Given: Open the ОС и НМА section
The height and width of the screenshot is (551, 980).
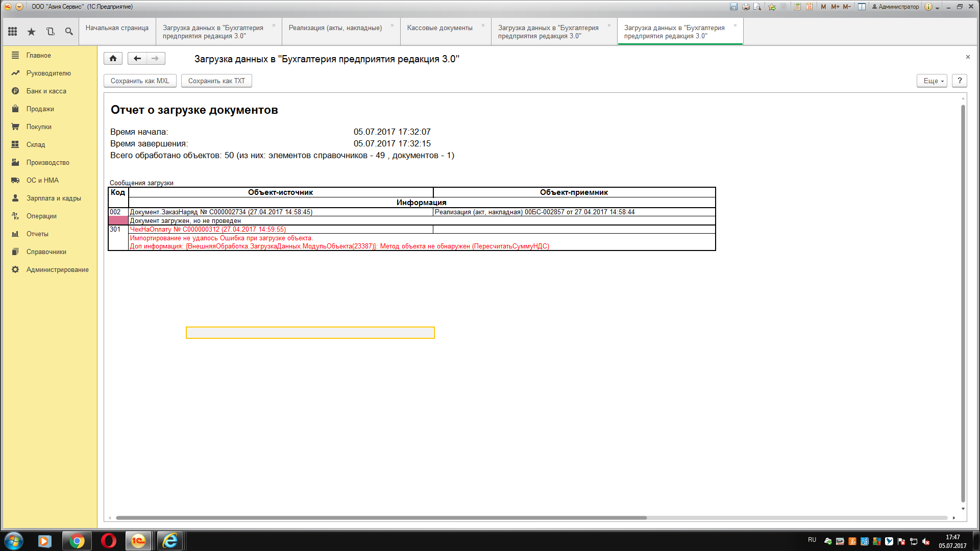Looking at the screenshot, I should tap(50, 180).
